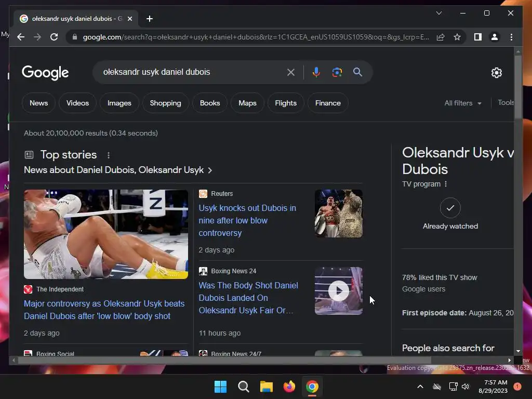The height and width of the screenshot is (399, 532).
Task: Click the Independent story boxing ring image
Action: coord(106,234)
